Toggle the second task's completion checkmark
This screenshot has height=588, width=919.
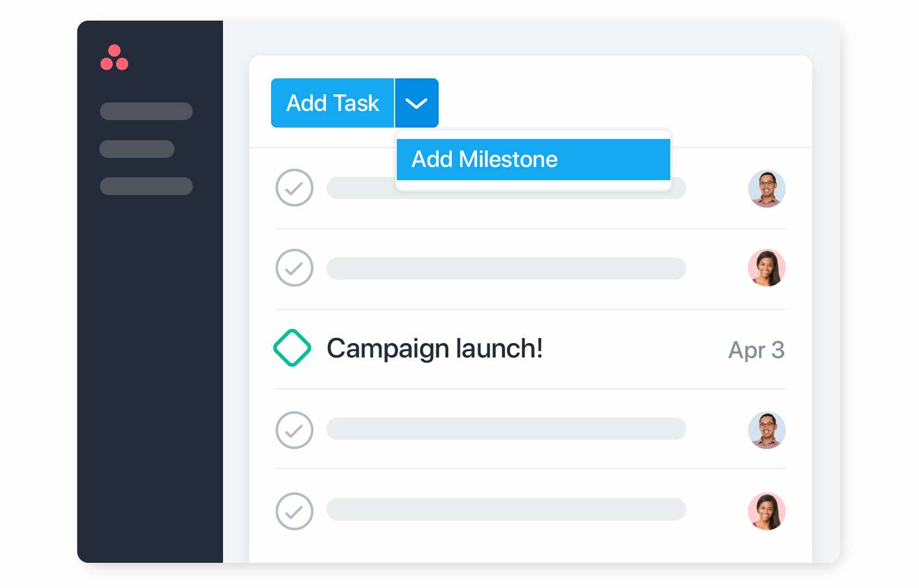(294, 267)
